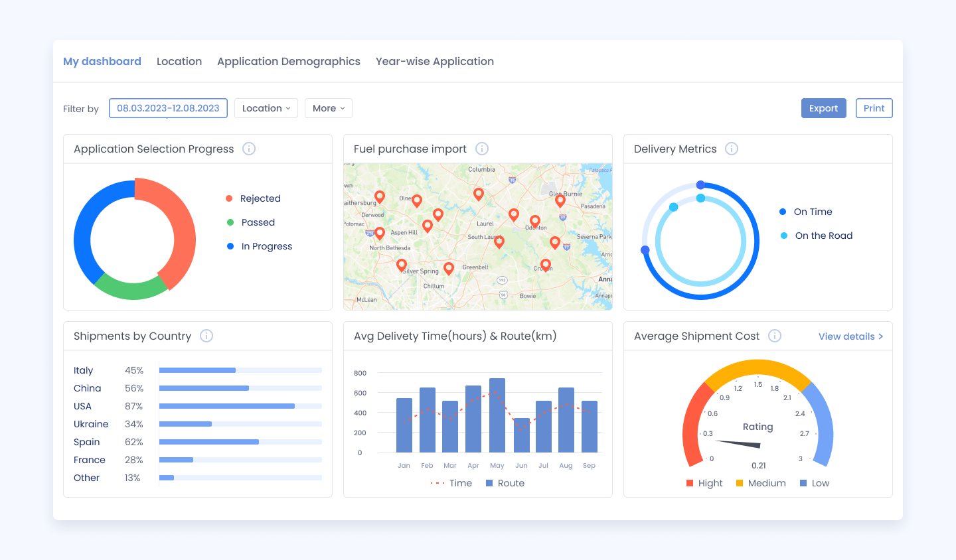Screen dimensions: 956x560
Task: Select map pin near Columbia
Action: [479, 194]
